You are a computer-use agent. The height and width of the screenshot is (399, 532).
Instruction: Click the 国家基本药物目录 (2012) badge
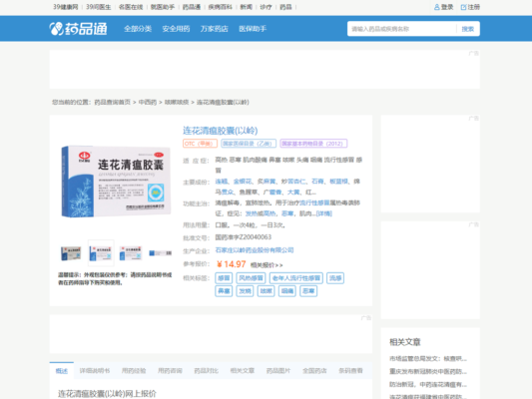tap(313, 144)
